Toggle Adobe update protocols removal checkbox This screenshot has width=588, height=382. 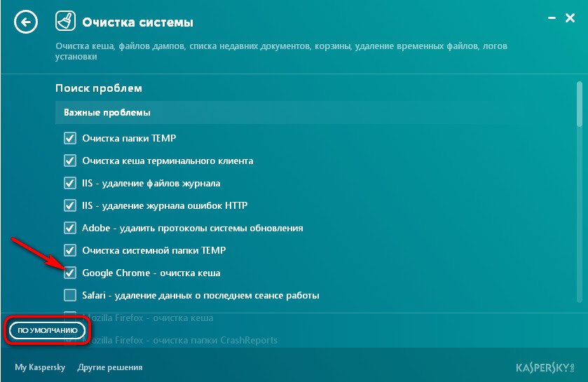pos(70,228)
